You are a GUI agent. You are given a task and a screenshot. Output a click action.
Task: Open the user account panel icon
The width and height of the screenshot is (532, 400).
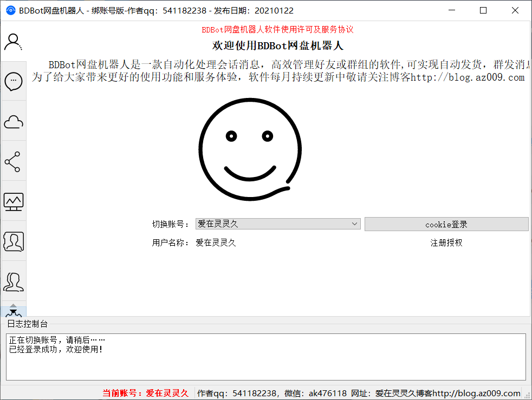point(13,41)
